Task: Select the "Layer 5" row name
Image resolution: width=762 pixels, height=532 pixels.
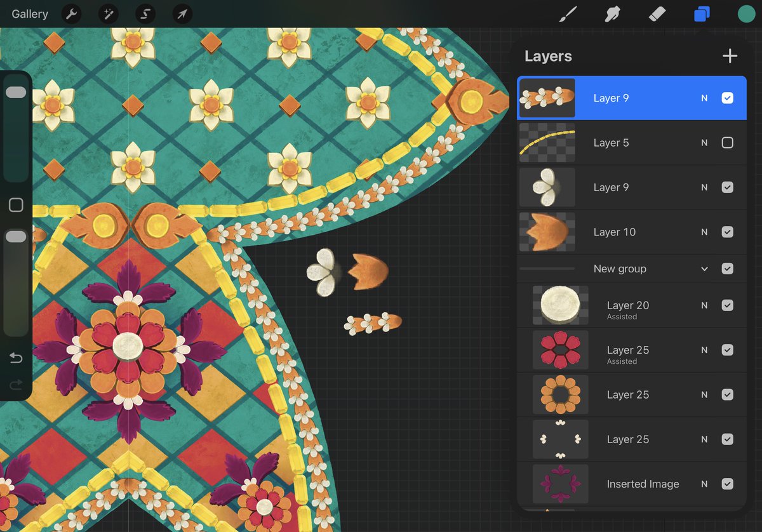Action: (611, 143)
